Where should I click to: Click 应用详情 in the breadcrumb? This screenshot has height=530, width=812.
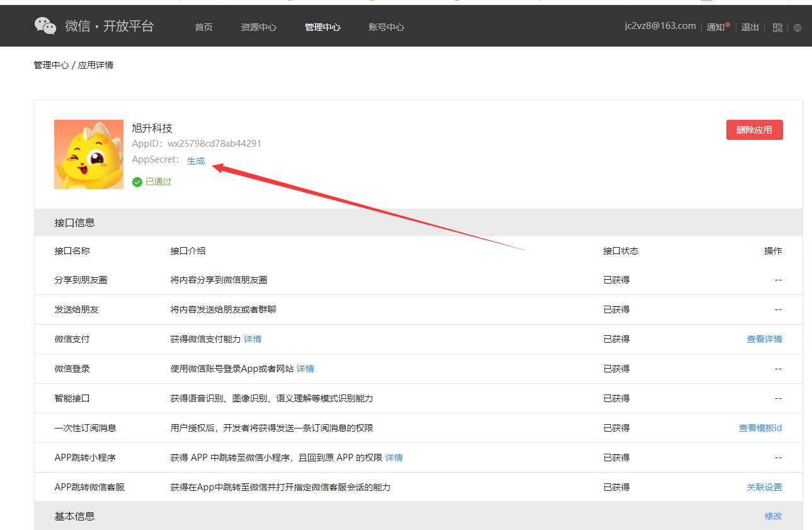[x=96, y=65]
